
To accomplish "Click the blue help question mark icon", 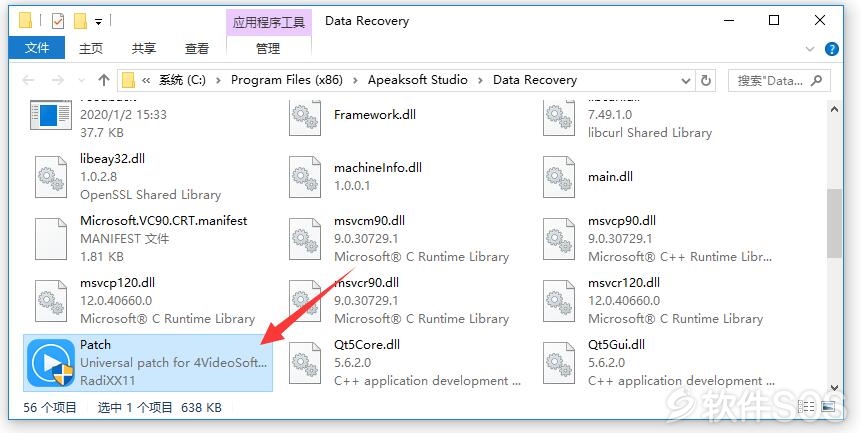I will point(831,49).
